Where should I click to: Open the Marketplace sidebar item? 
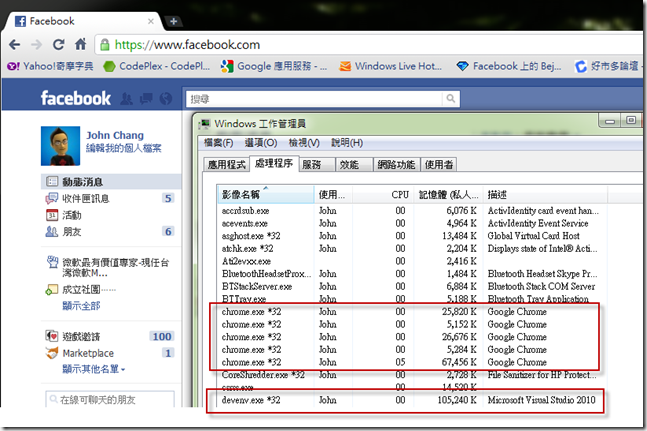coord(111,353)
